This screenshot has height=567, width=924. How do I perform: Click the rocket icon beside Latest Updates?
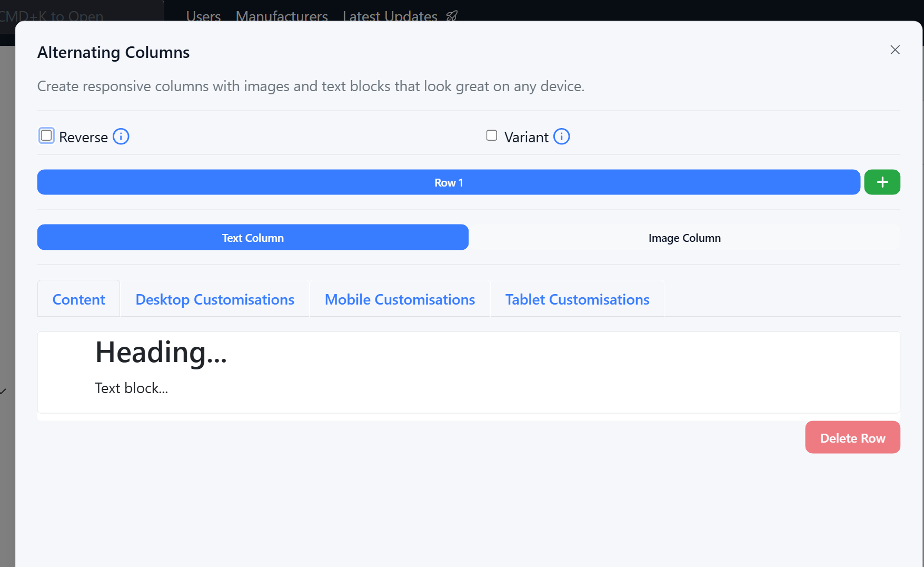452,16
